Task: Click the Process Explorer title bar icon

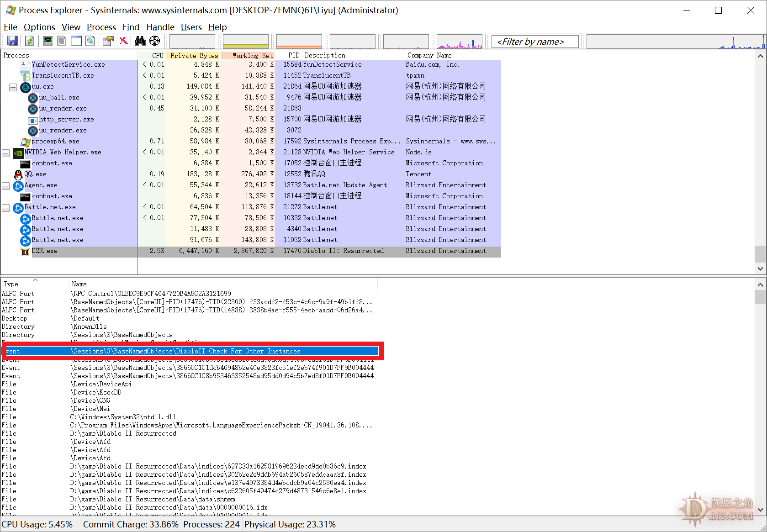Action: pos(11,10)
